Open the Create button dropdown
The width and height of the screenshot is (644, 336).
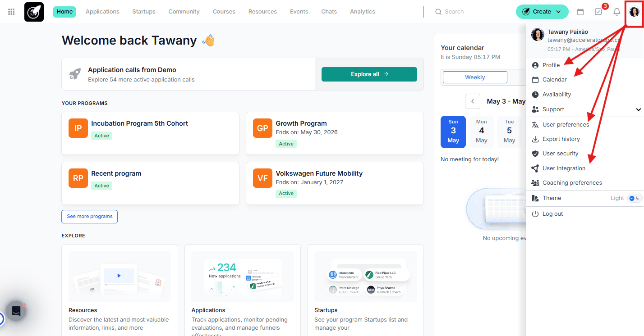click(x=542, y=12)
